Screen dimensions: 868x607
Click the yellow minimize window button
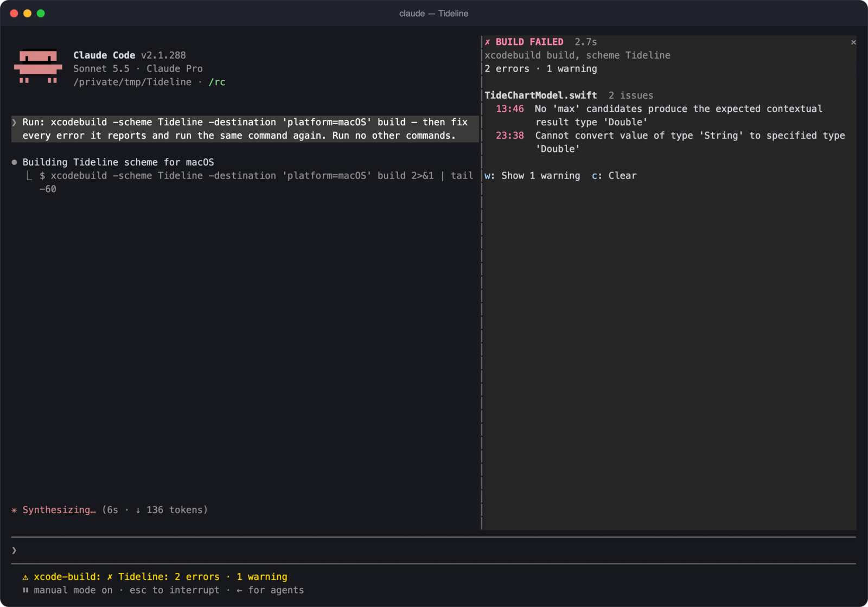coord(27,14)
